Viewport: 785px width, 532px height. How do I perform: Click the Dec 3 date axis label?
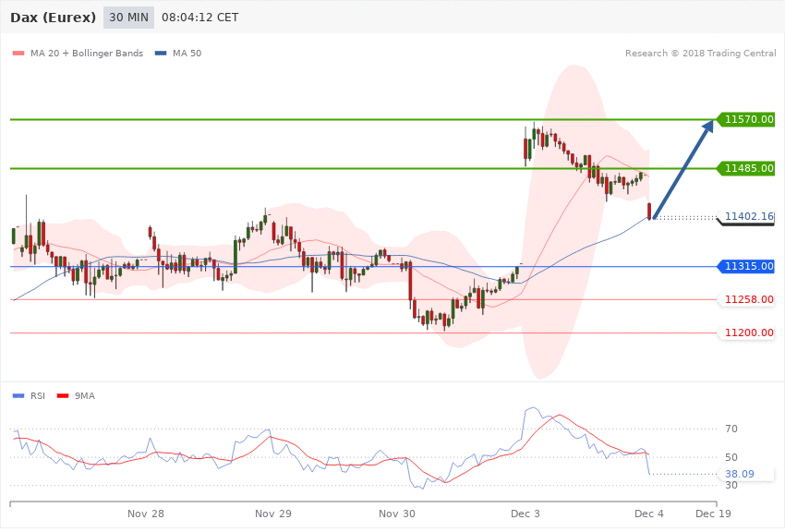coord(525,514)
